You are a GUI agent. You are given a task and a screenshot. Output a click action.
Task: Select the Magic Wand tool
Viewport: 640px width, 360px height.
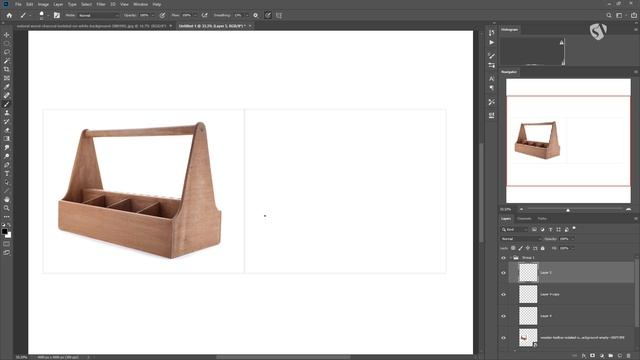(x=7, y=61)
